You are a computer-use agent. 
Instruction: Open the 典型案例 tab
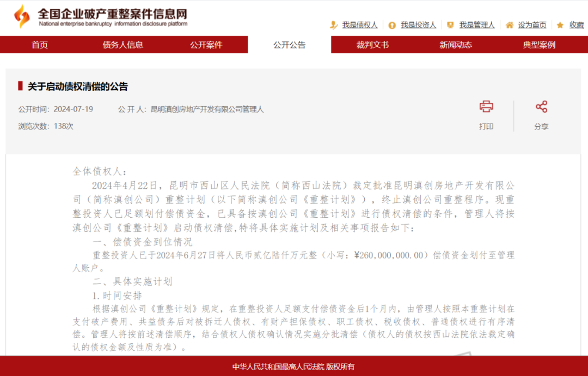pos(539,45)
